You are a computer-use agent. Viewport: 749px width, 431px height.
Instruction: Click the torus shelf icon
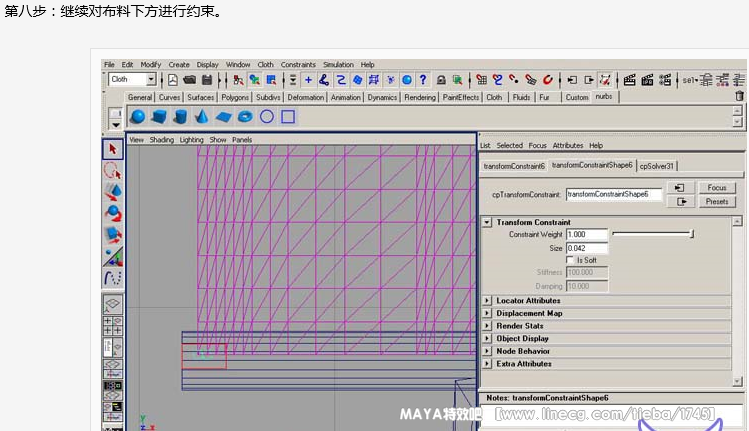coord(245,117)
